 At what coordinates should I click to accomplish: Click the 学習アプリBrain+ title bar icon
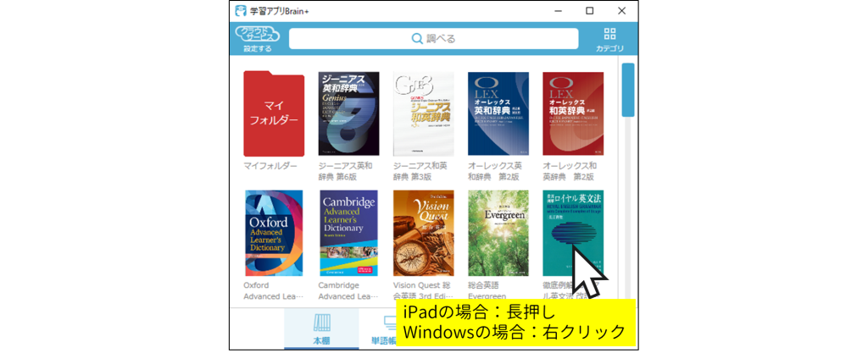(241, 11)
